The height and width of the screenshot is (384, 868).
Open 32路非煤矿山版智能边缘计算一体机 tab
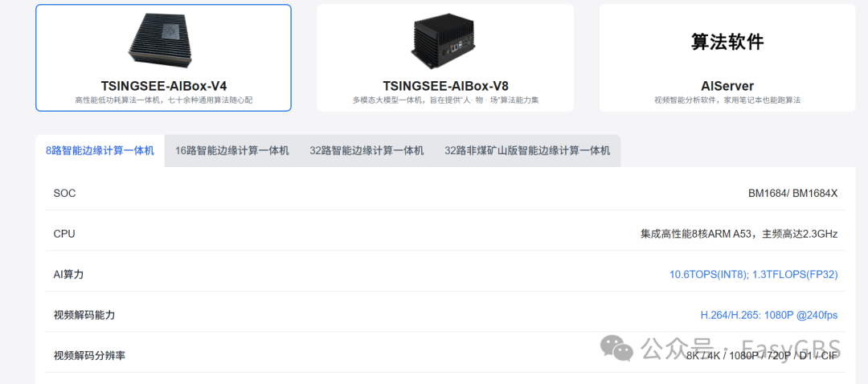click(527, 150)
